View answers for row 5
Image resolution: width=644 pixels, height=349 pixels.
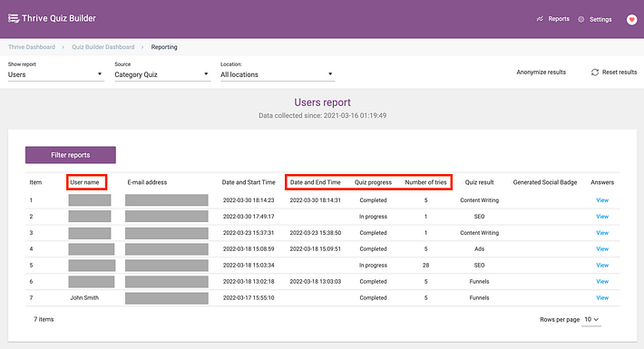pyautogui.click(x=602, y=266)
